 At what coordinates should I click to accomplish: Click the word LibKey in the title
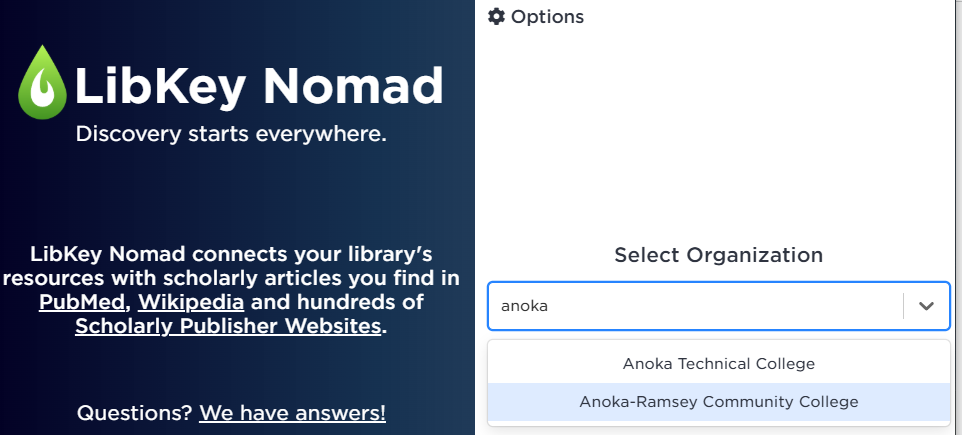160,86
